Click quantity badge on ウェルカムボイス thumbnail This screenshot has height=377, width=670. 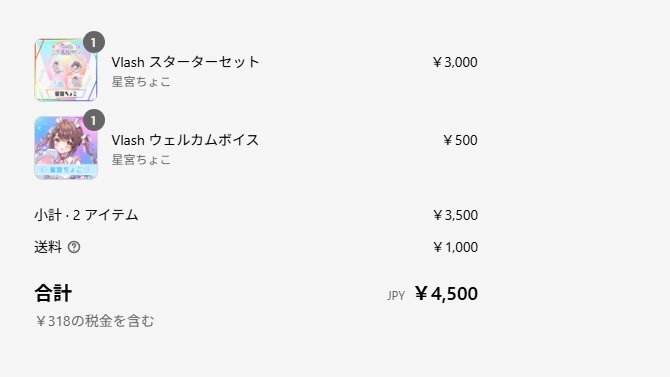(94, 120)
